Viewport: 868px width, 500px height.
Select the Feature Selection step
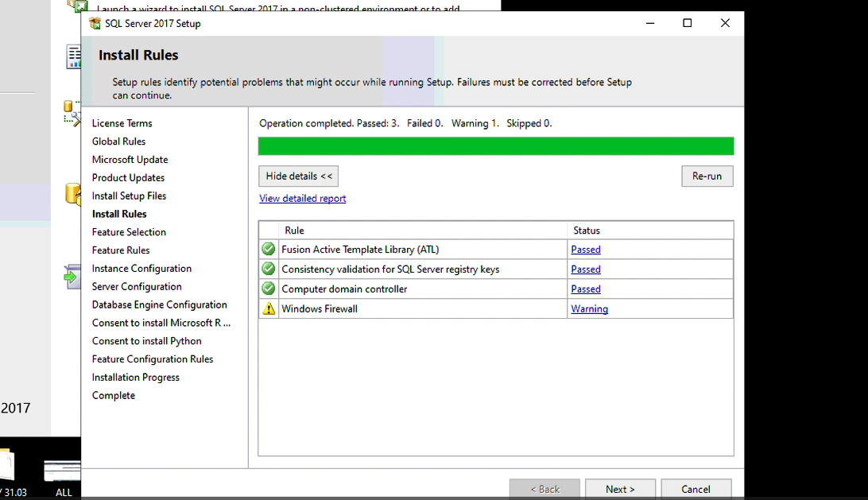coord(129,232)
